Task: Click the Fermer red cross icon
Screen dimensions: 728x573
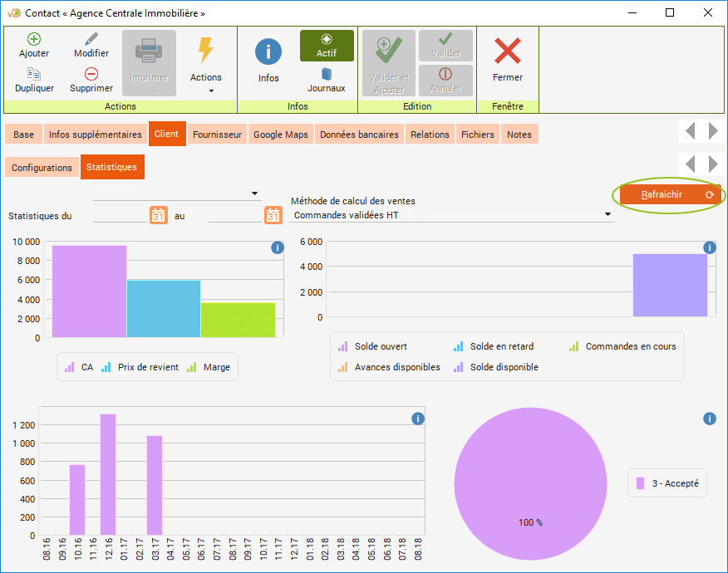Action: pos(508,52)
